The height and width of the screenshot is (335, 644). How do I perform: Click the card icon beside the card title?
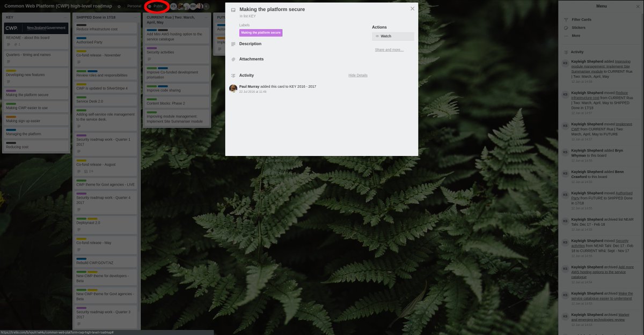tap(233, 10)
